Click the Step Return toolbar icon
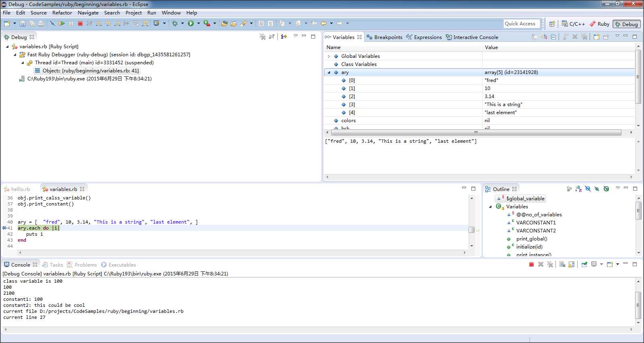Screen dimensions: 644x343 pyautogui.click(x=117, y=23)
